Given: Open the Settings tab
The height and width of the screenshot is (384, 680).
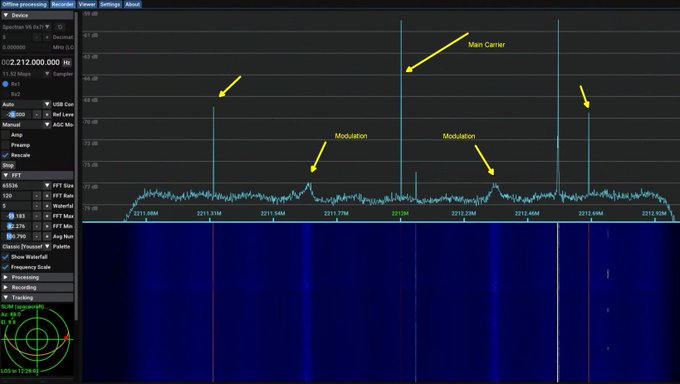Looking at the screenshot, I should click(110, 4).
